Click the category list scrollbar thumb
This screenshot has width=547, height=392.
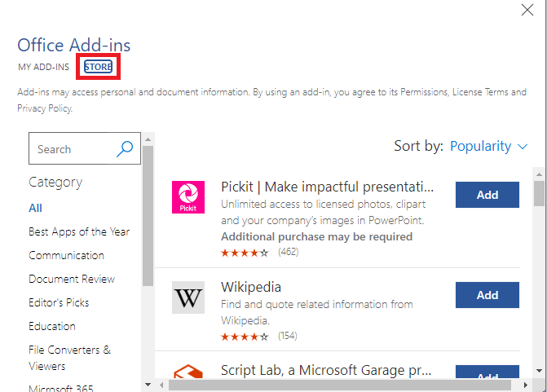pos(148,216)
